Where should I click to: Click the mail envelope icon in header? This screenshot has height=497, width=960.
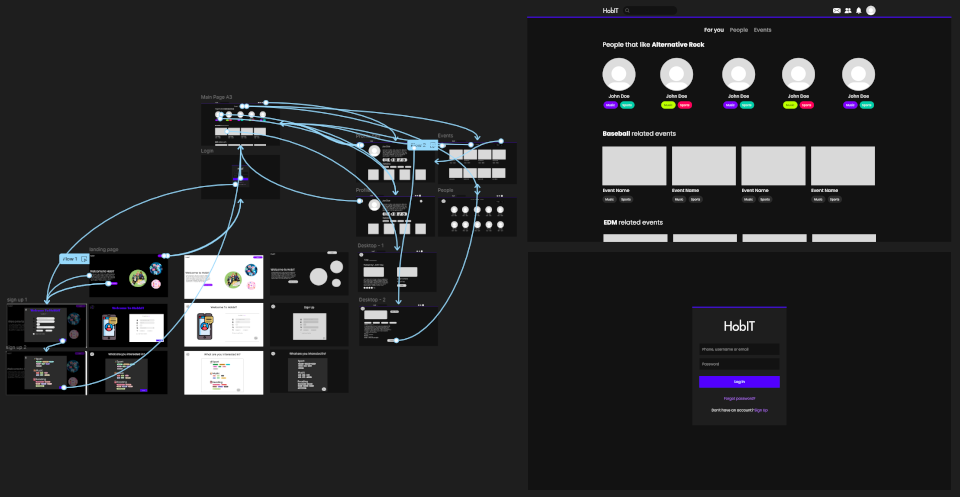[x=837, y=10]
